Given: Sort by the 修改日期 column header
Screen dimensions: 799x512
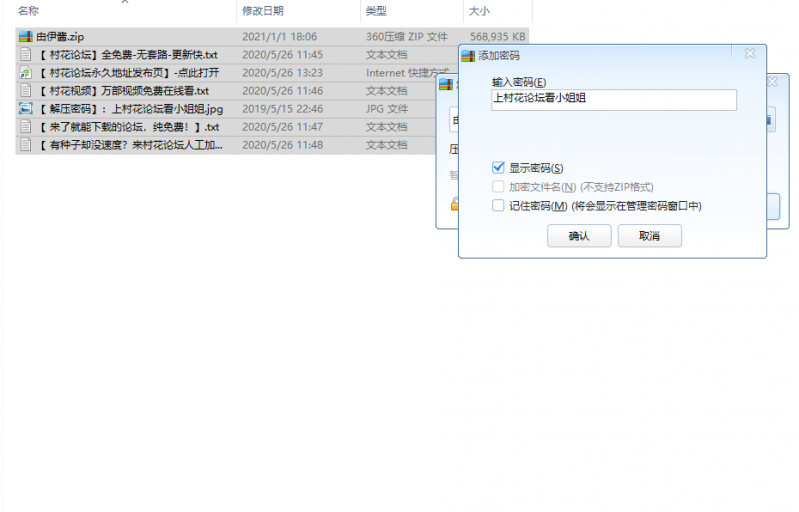Looking at the screenshot, I should (263, 11).
